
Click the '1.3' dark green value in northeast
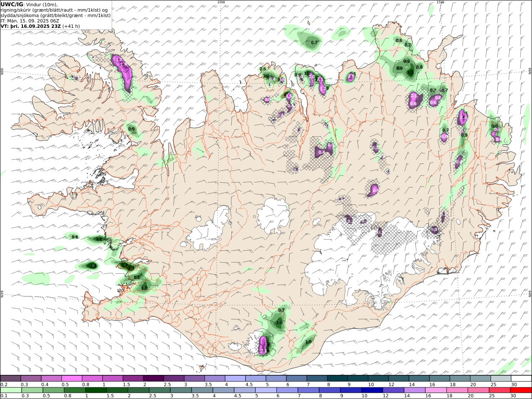(x=410, y=73)
